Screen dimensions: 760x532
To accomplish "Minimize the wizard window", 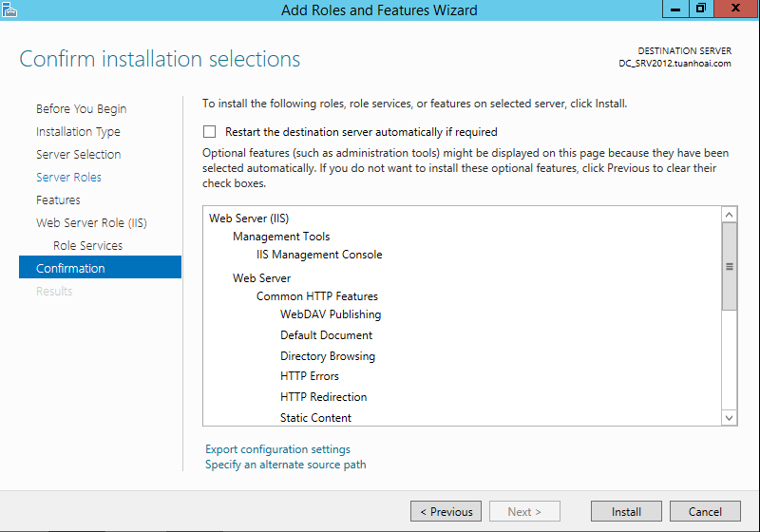I will (x=675, y=9).
